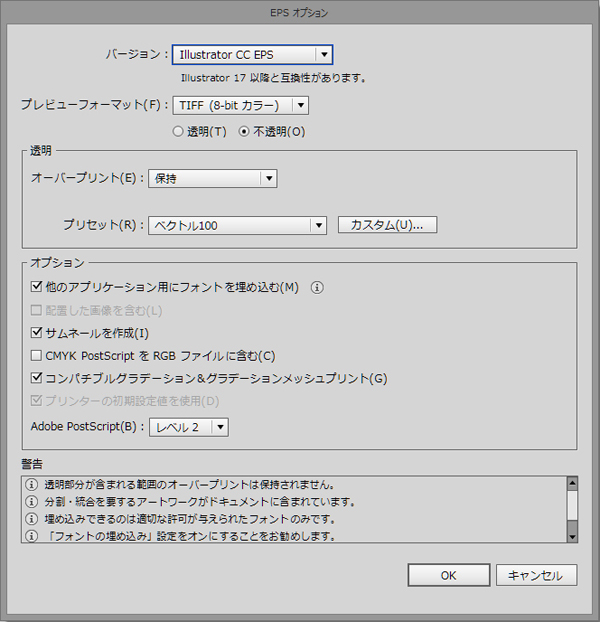Screen dimensions: 600x622
Task: Open the Adobe PostScript(B) dropdown showing レベル 2
Action: tap(189, 427)
